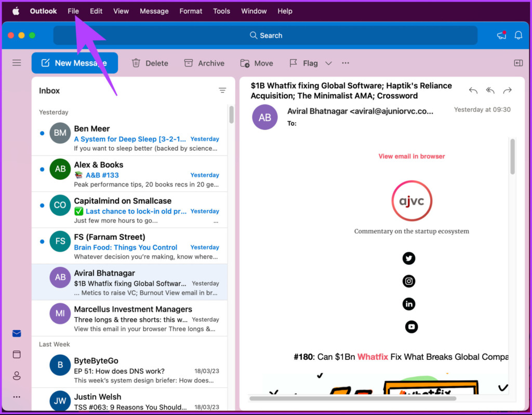The image size is (532, 415).
Task: Open the Message menu
Action: tap(154, 11)
